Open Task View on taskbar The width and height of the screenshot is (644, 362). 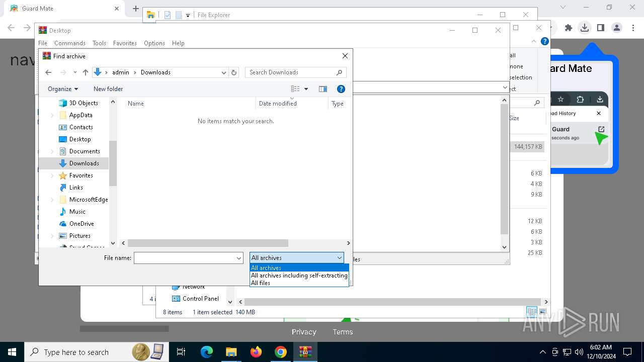coord(181,352)
